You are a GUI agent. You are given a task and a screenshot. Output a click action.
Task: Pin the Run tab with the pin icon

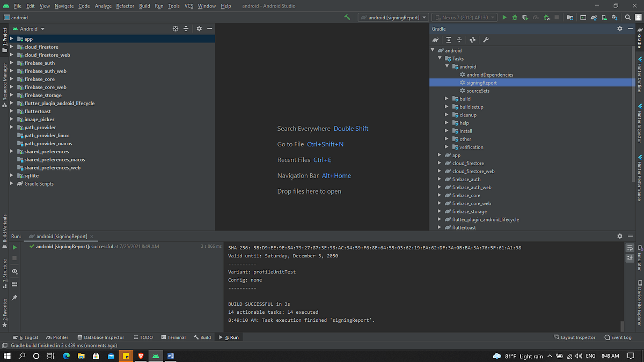[14, 297]
